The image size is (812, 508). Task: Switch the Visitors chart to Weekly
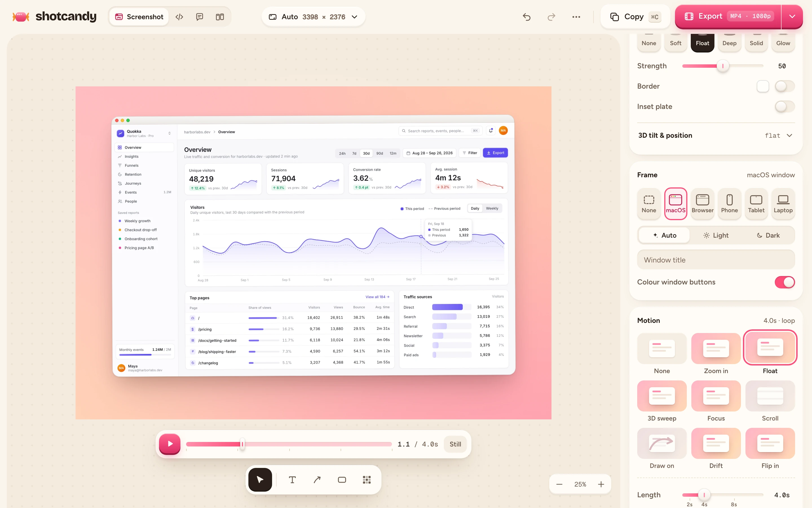pyautogui.click(x=492, y=208)
